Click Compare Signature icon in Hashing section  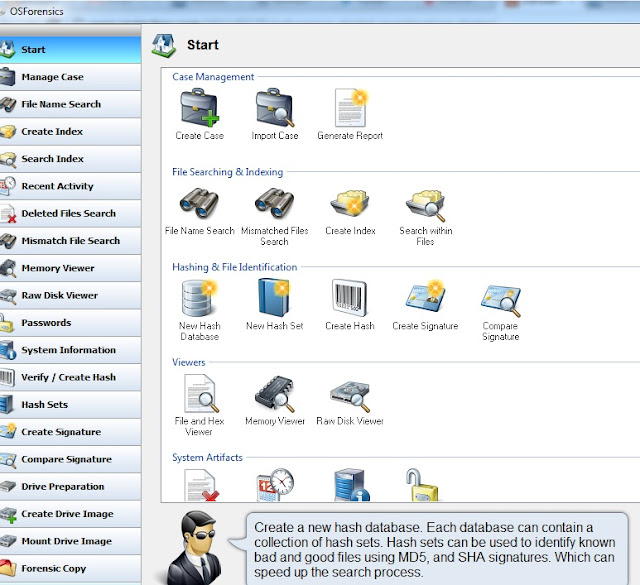(x=501, y=300)
